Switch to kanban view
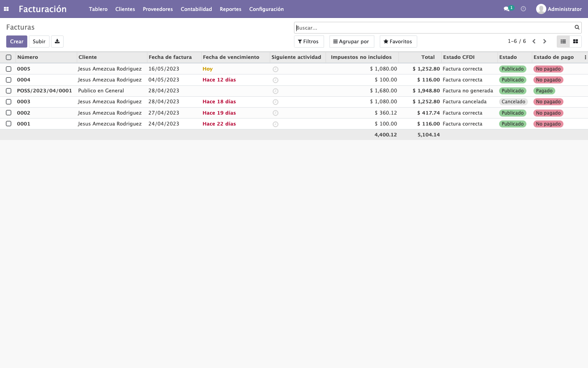 click(x=576, y=41)
